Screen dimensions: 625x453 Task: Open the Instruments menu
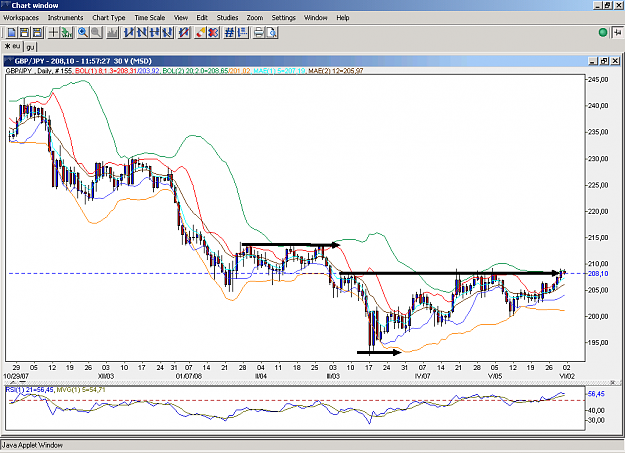coord(65,18)
